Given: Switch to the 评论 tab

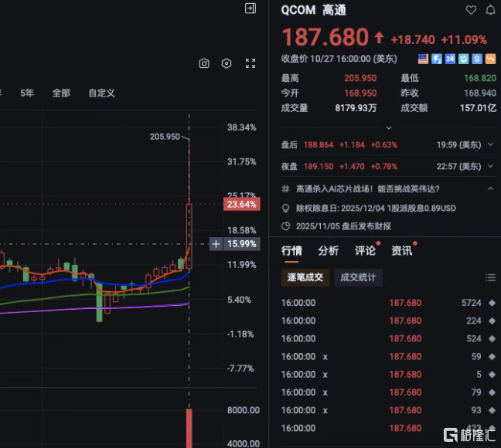Looking at the screenshot, I should tap(365, 251).
